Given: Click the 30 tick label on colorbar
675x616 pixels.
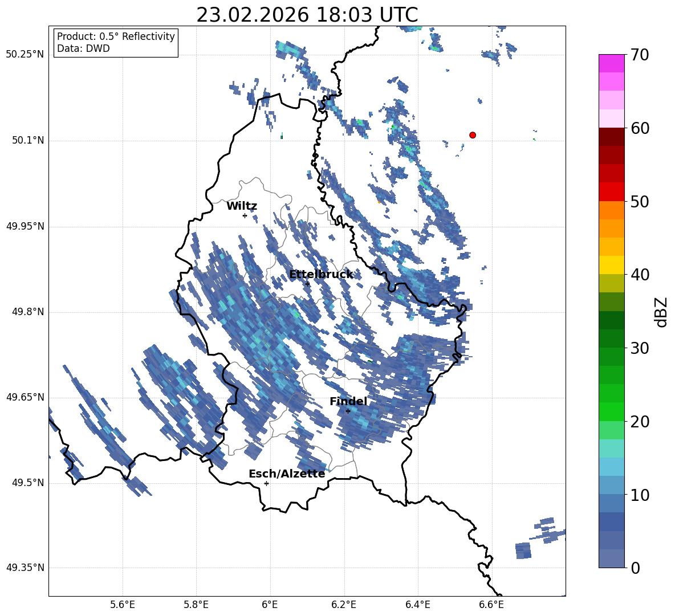Looking at the screenshot, I should [x=640, y=348].
